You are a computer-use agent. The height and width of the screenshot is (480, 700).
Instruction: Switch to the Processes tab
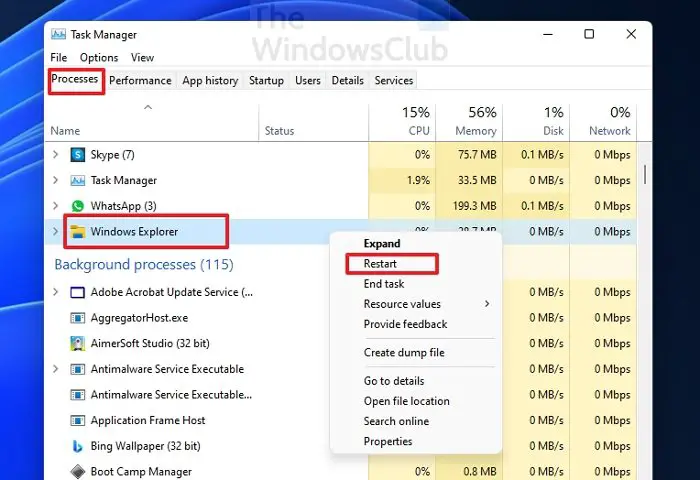point(75,79)
